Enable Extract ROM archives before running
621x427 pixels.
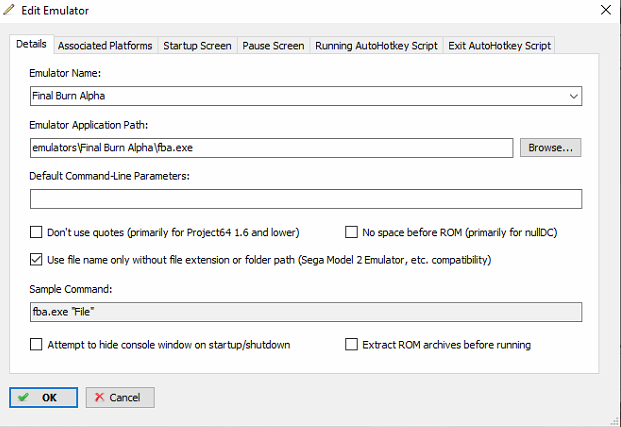point(351,344)
